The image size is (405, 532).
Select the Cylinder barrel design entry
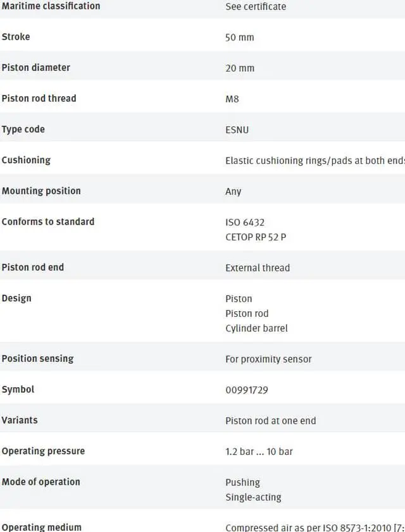(256, 328)
